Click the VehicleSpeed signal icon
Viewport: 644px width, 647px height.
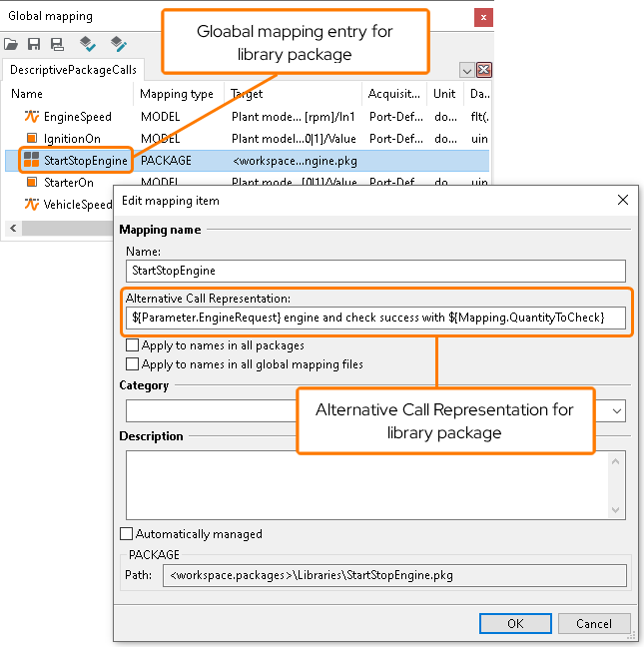click(x=32, y=204)
